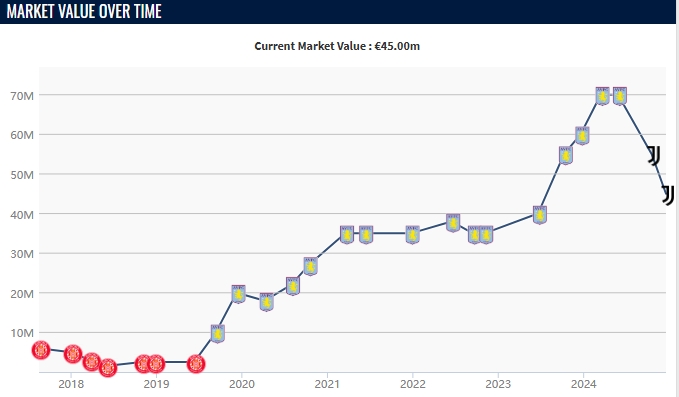
Task: Click the Aston Villa crest at 40M
Action: (x=540, y=215)
